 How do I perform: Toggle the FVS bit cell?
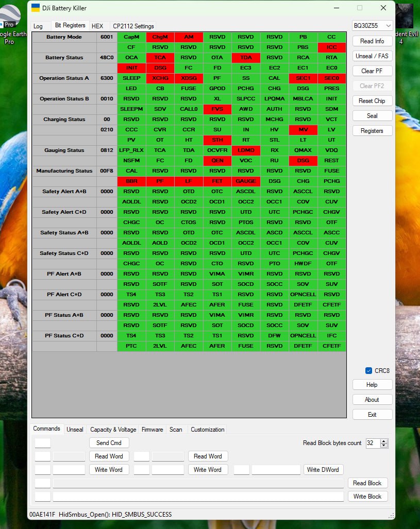pos(217,109)
